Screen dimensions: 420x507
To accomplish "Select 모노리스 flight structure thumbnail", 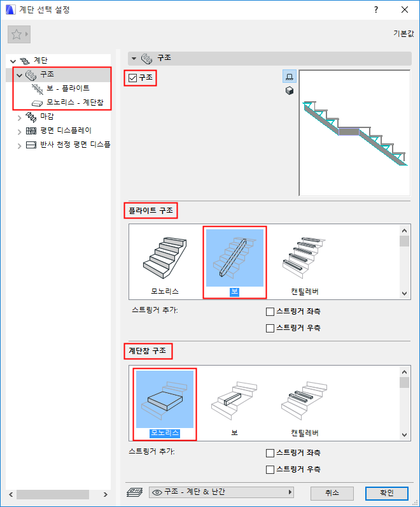I will coord(165,262).
